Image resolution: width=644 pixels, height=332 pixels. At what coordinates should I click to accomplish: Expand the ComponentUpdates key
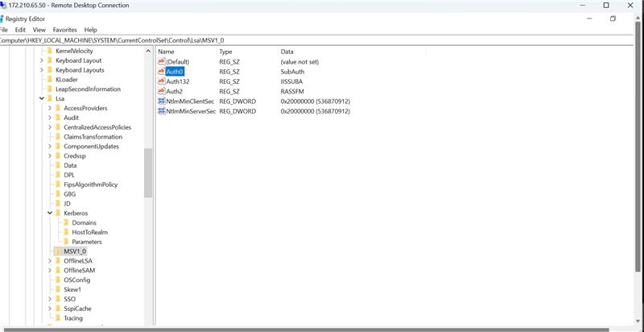(50, 147)
